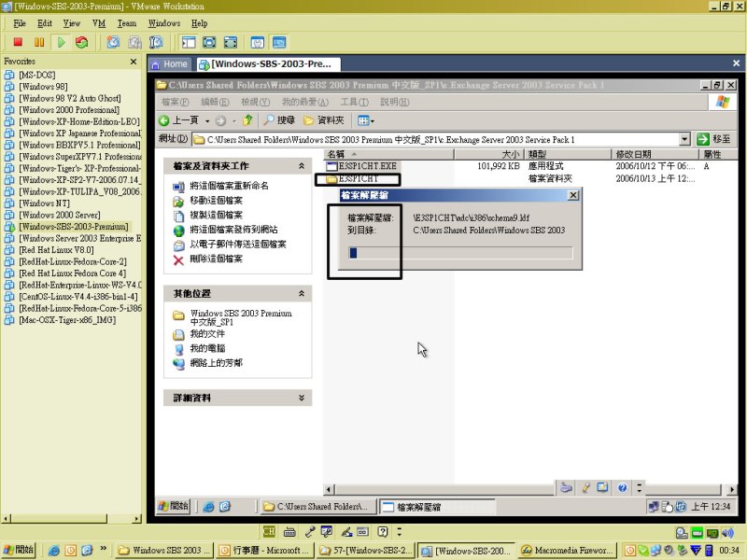Screen dimensions: 747x560
Task: Click the Folders (資料夾) button in guest Explorer
Action: click(x=324, y=120)
